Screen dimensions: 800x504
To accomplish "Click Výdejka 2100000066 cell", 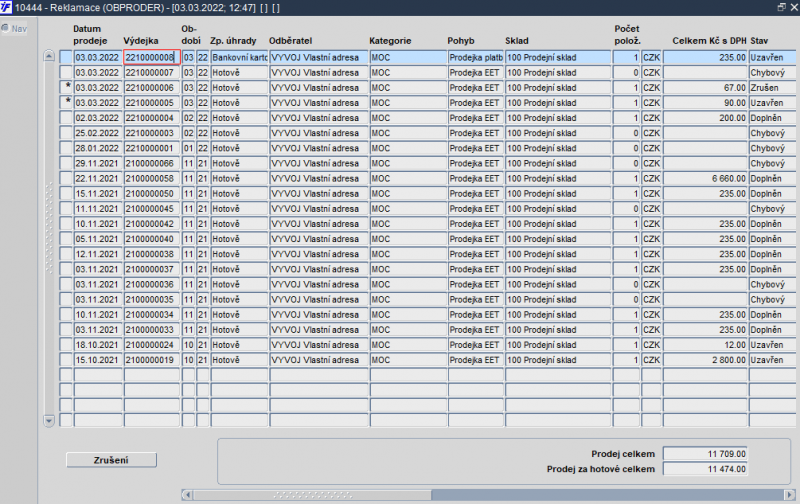I will [x=152, y=163].
